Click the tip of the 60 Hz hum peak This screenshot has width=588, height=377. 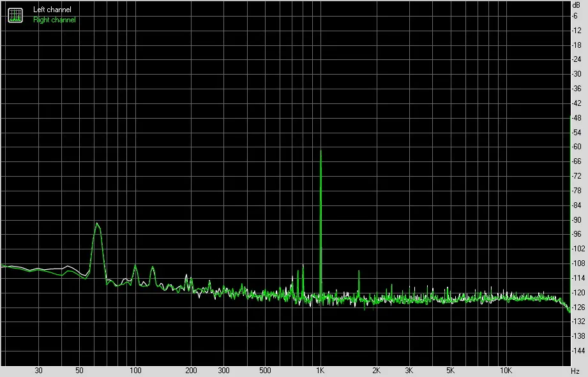pyautogui.click(x=97, y=223)
